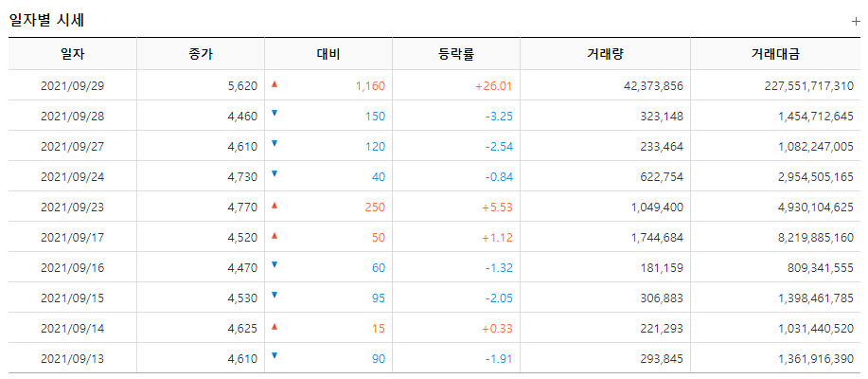The image size is (868, 379).
Task: Select the +26.01 change rate
Action: click(494, 86)
